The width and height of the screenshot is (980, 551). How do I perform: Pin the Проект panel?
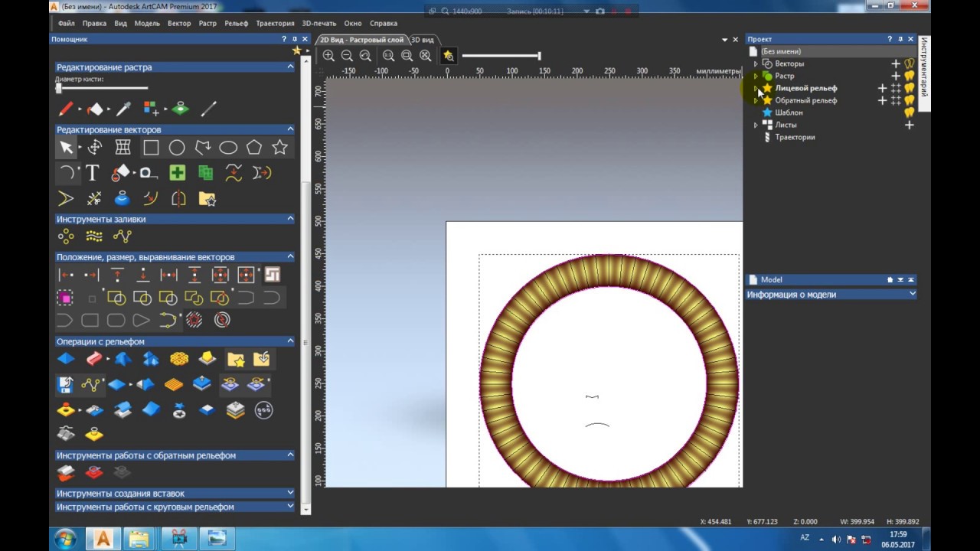(900, 39)
